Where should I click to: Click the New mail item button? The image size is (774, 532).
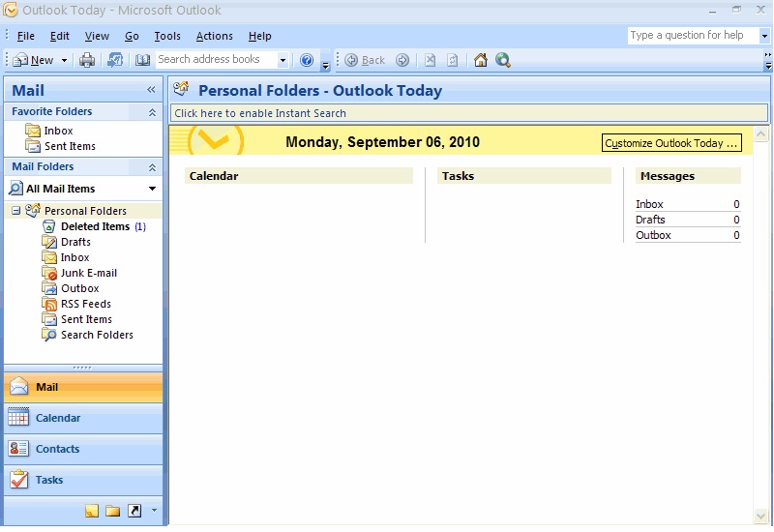tap(33, 60)
